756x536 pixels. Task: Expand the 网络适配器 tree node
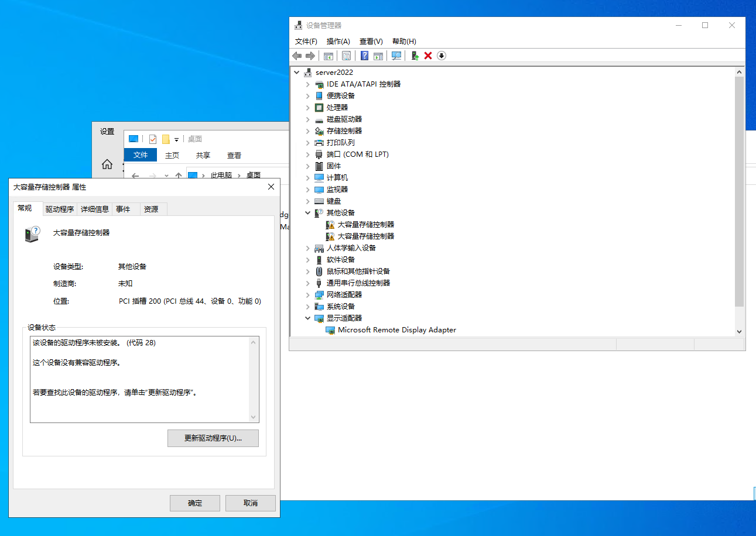pyautogui.click(x=308, y=295)
